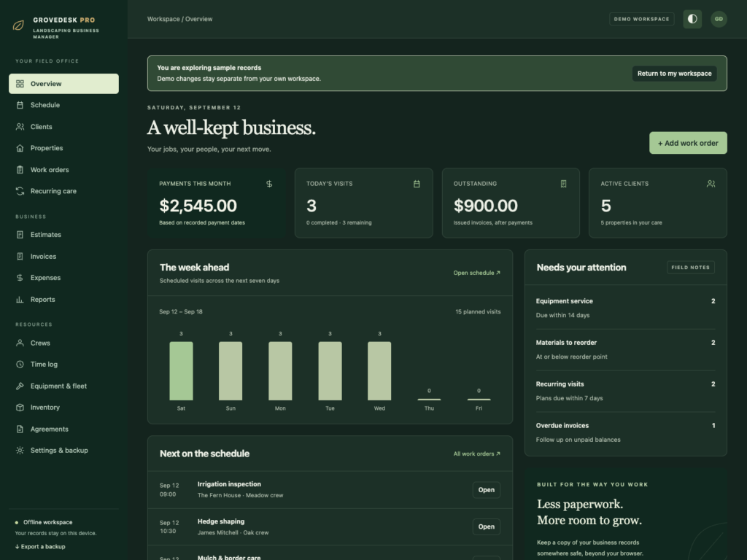This screenshot has height=560, width=747.
Task: Click the Expenses dollar icon in sidebar
Action: click(20, 278)
